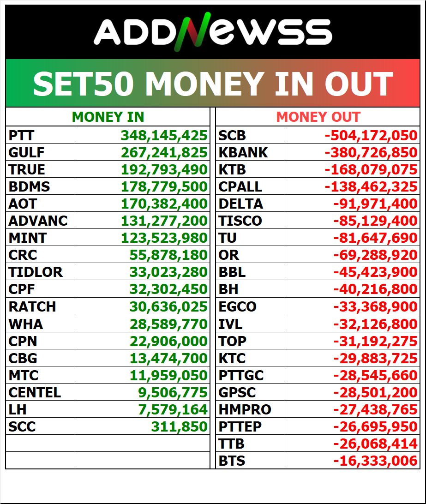
Task: Click SCB outflow value -504,172,050
Action: click(x=371, y=135)
